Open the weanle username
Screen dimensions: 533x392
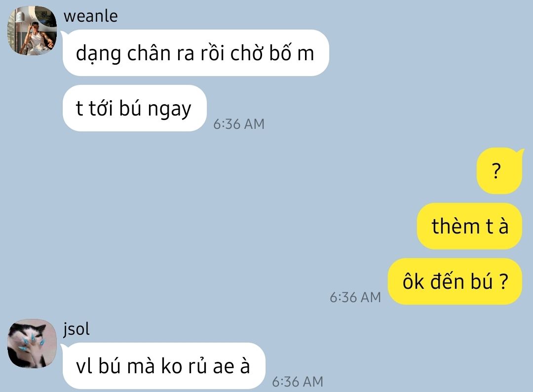pyautogui.click(x=91, y=16)
